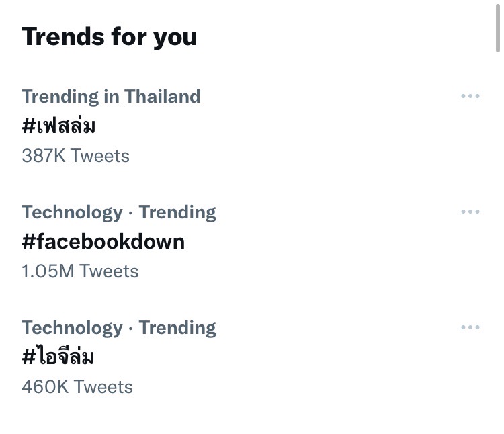Open the #เฟสล่ม hashtag trend

click(58, 126)
